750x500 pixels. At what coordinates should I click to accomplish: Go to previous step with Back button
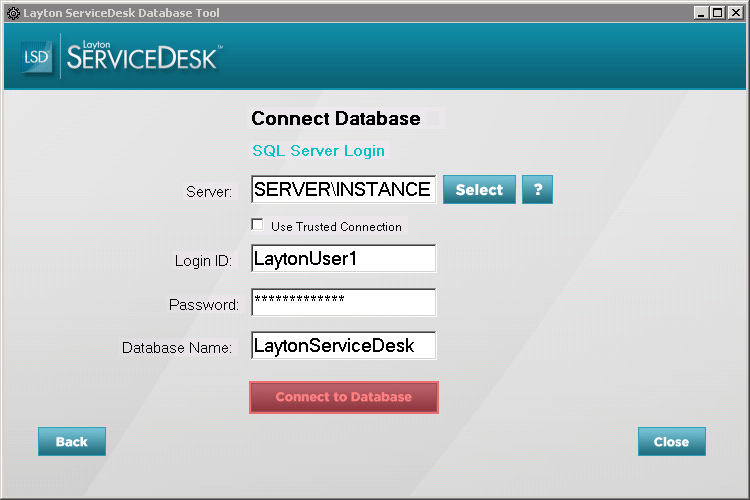pyautogui.click(x=72, y=441)
